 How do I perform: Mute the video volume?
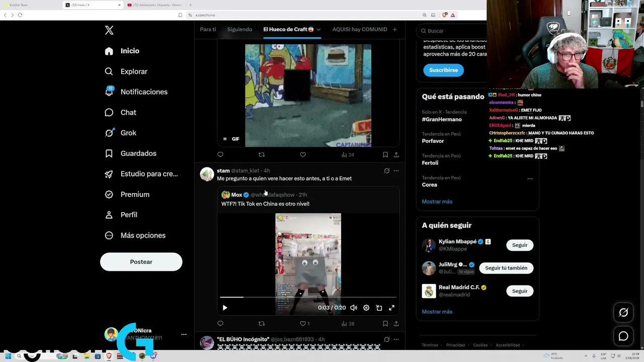[x=354, y=308]
